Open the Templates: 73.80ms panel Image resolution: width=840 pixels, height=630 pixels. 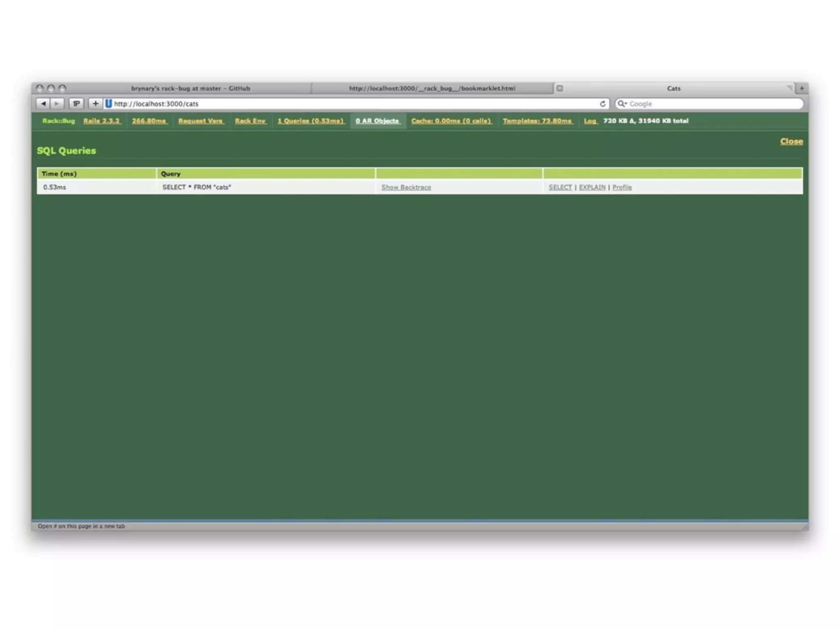click(x=538, y=121)
